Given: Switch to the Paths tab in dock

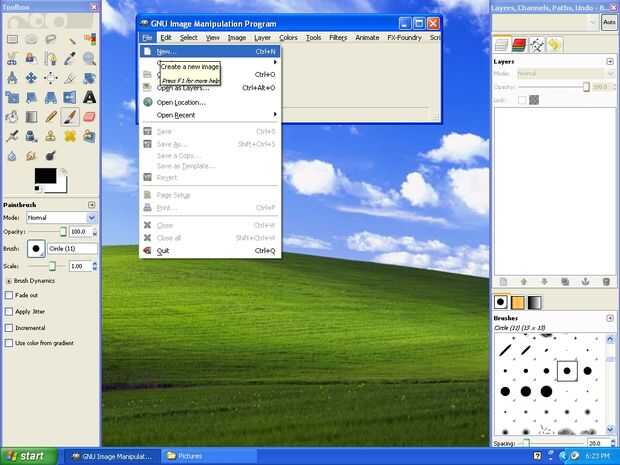Looking at the screenshot, I should (x=537, y=44).
